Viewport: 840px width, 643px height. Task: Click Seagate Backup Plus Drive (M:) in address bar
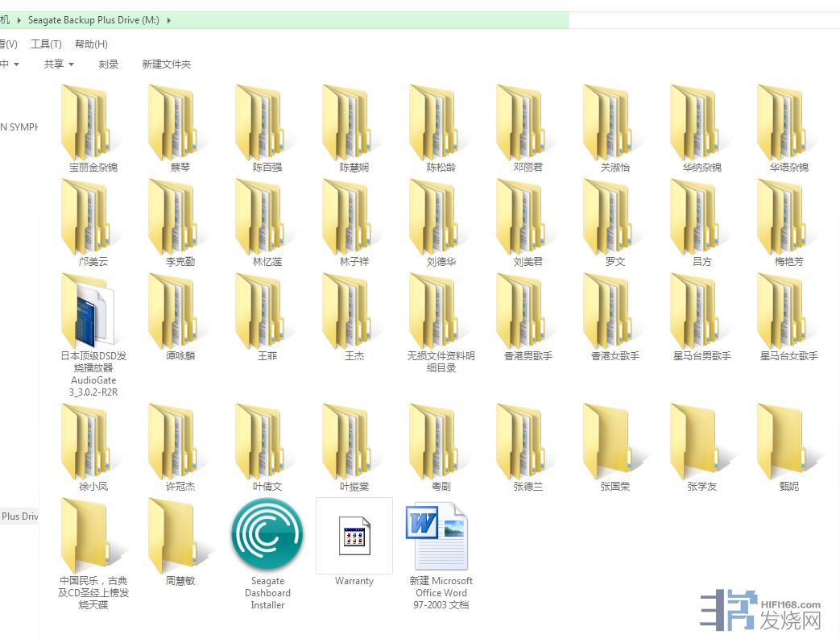[x=93, y=20]
